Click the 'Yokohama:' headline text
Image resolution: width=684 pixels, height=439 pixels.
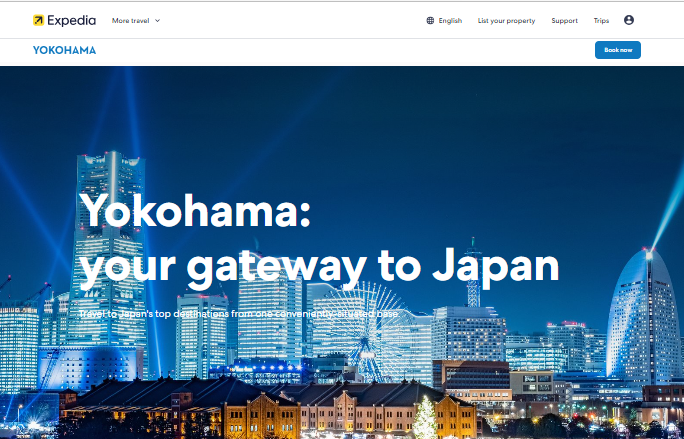point(195,211)
